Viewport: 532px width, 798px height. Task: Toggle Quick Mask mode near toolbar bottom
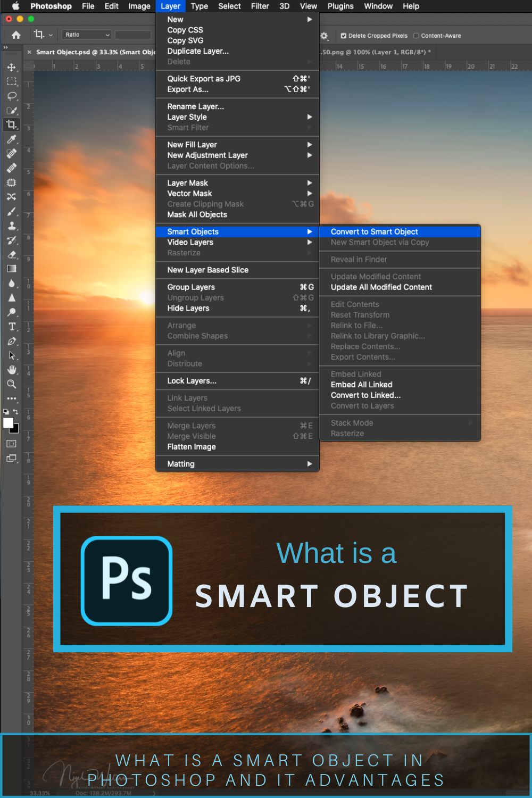click(12, 444)
